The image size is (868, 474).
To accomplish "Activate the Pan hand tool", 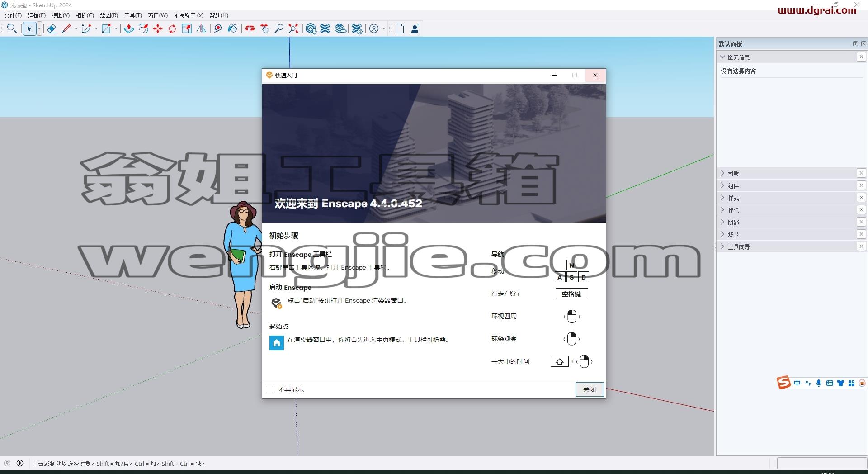I will click(x=265, y=29).
